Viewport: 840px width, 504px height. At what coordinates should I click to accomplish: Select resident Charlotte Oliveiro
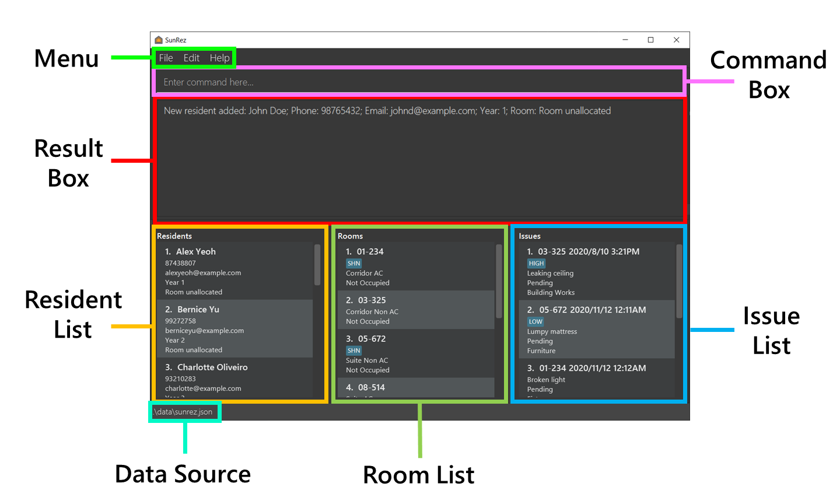235,378
